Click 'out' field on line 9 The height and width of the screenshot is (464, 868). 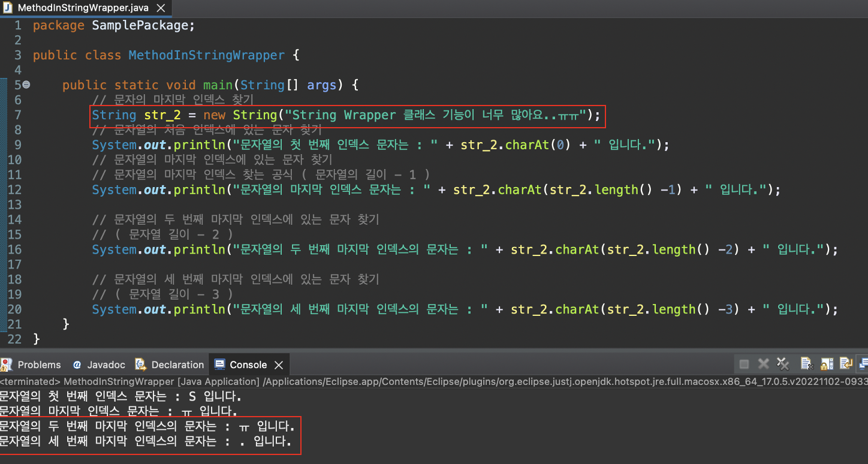[x=155, y=145]
